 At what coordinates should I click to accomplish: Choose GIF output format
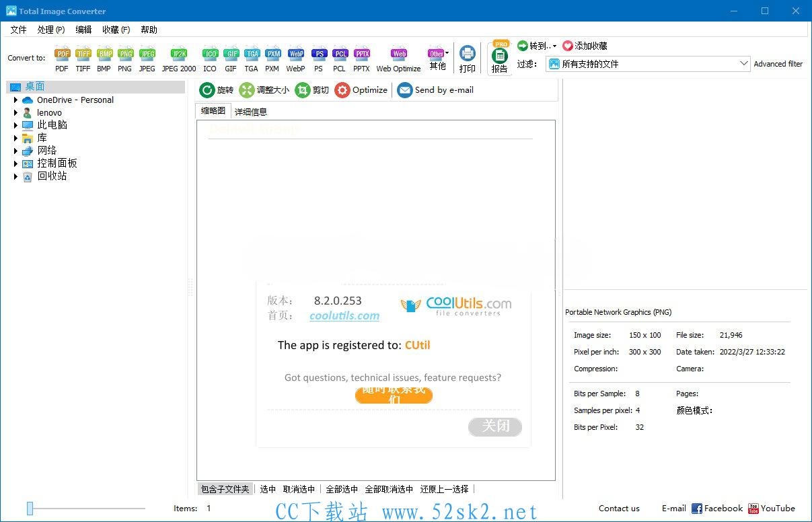[231, 59]
